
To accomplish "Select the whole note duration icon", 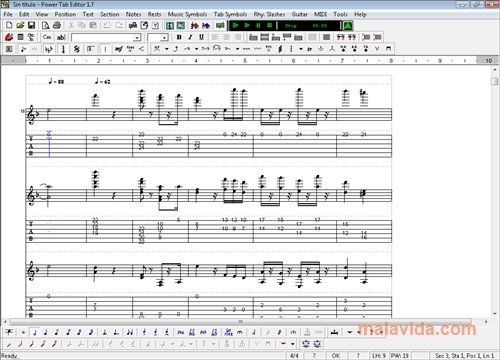I will pyautogui.click(x=23, y=332).
